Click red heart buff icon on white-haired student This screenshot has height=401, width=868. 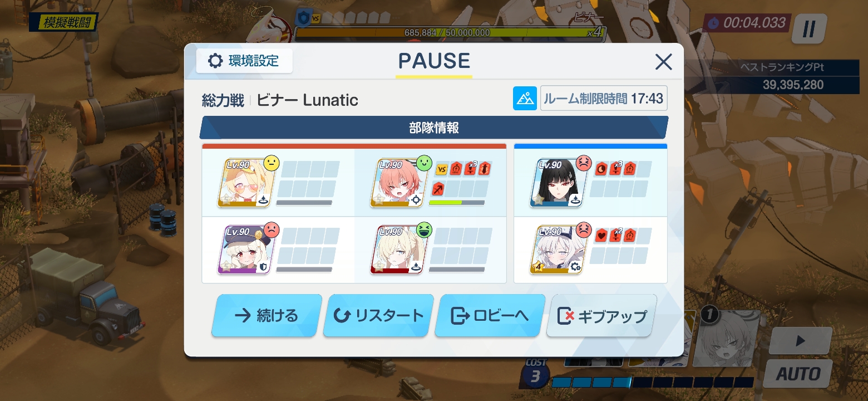(x=601, y=236)
